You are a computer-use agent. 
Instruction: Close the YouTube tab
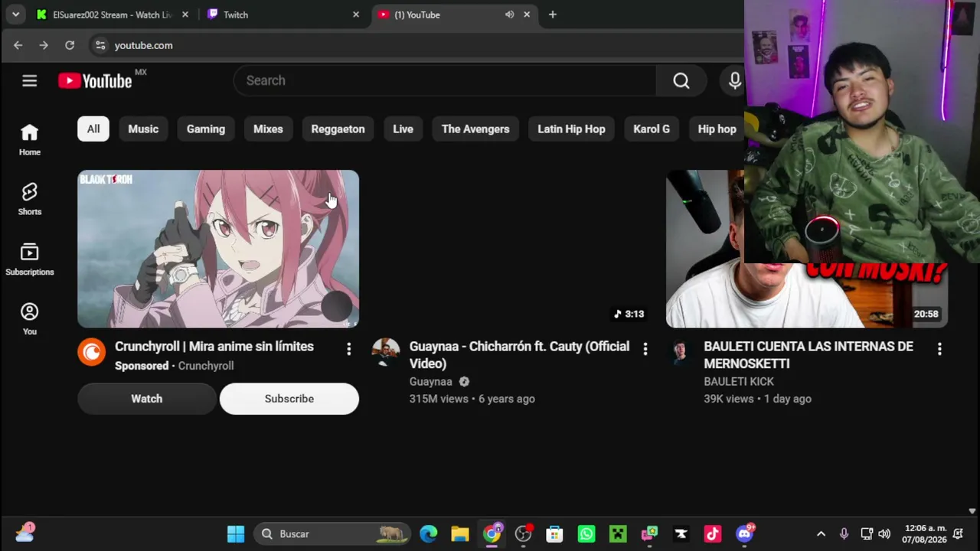(x=527, y=15)
